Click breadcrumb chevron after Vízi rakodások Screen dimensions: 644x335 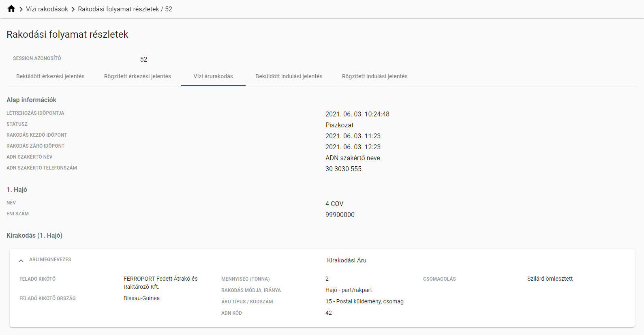tap(73, 9)
